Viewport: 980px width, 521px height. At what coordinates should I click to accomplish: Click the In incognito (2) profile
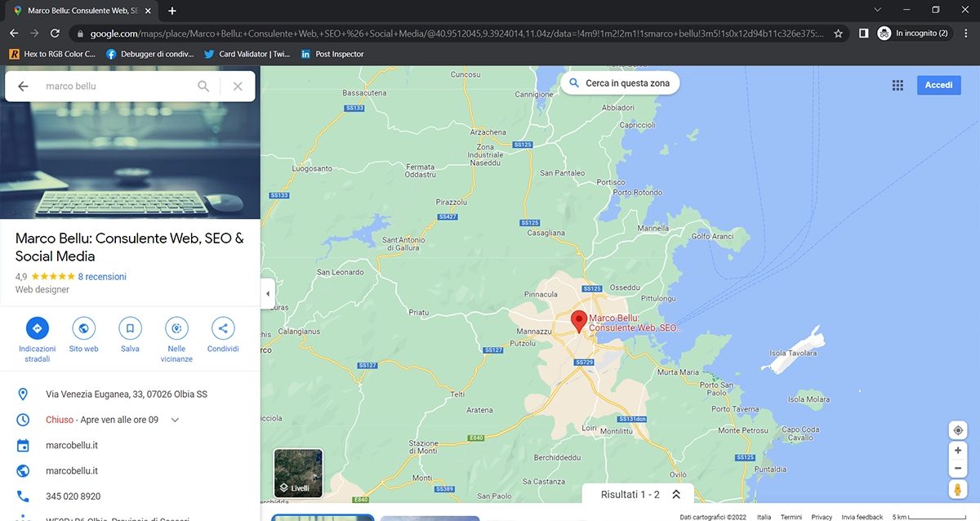tap(913, 33)
